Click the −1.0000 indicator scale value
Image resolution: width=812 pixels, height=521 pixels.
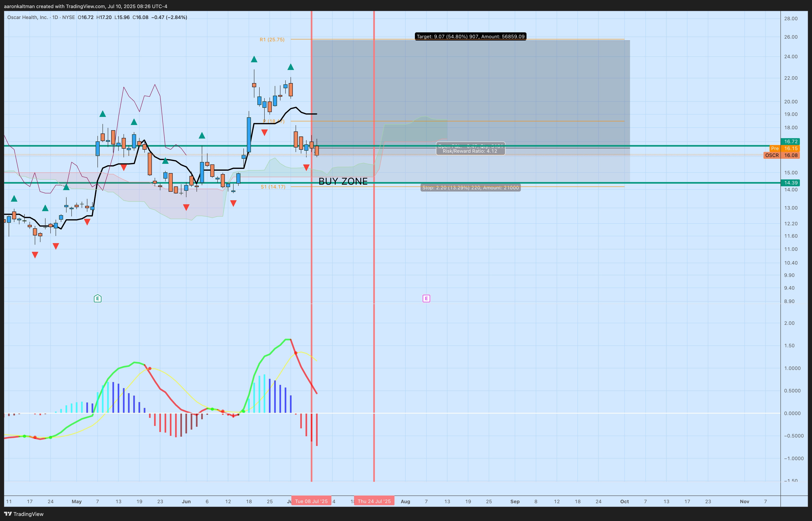click(794, 459)
